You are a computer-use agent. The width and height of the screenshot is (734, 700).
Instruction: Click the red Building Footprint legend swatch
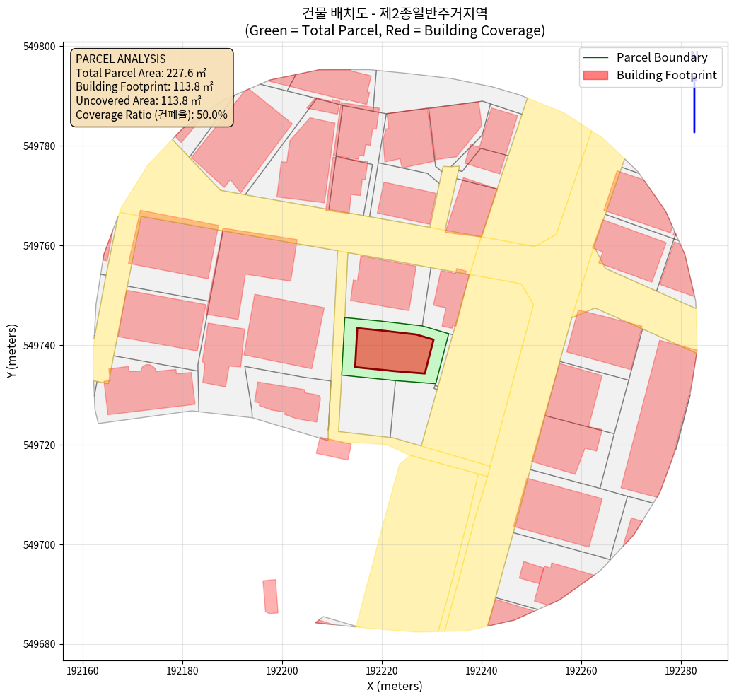596,75
